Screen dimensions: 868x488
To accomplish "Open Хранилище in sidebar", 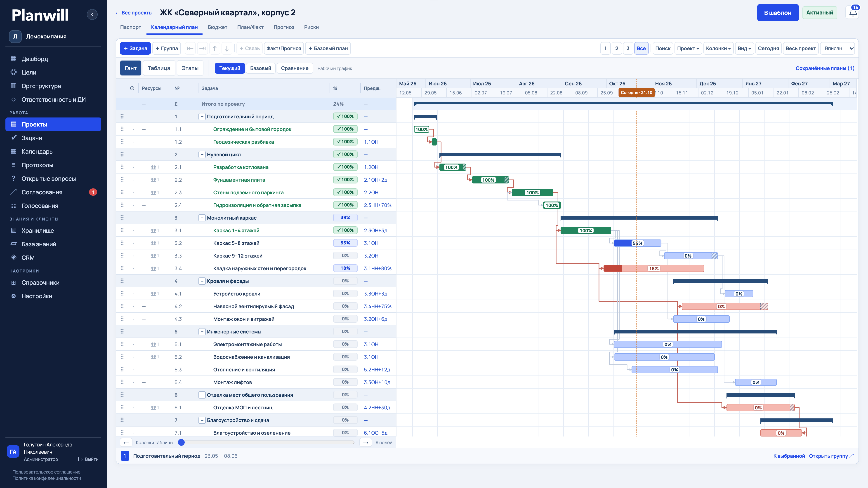I will click(x=53, y=230).
